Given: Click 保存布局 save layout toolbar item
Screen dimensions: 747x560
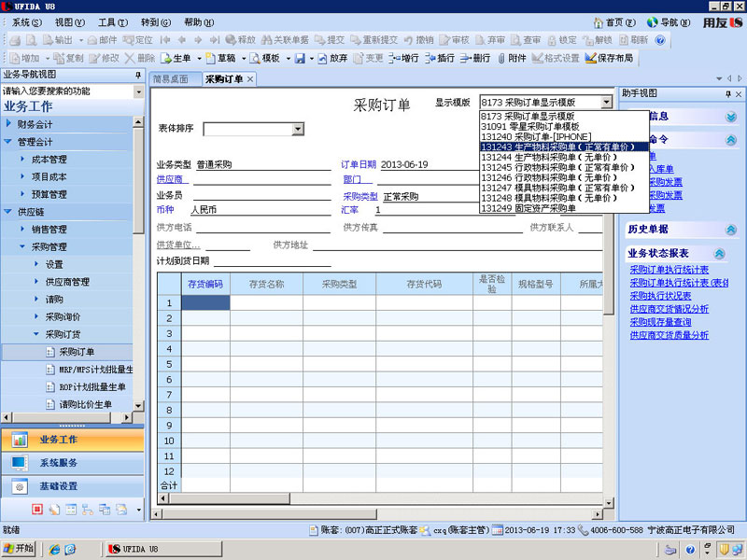Looking at the screenshot, I should click(609, 58).
